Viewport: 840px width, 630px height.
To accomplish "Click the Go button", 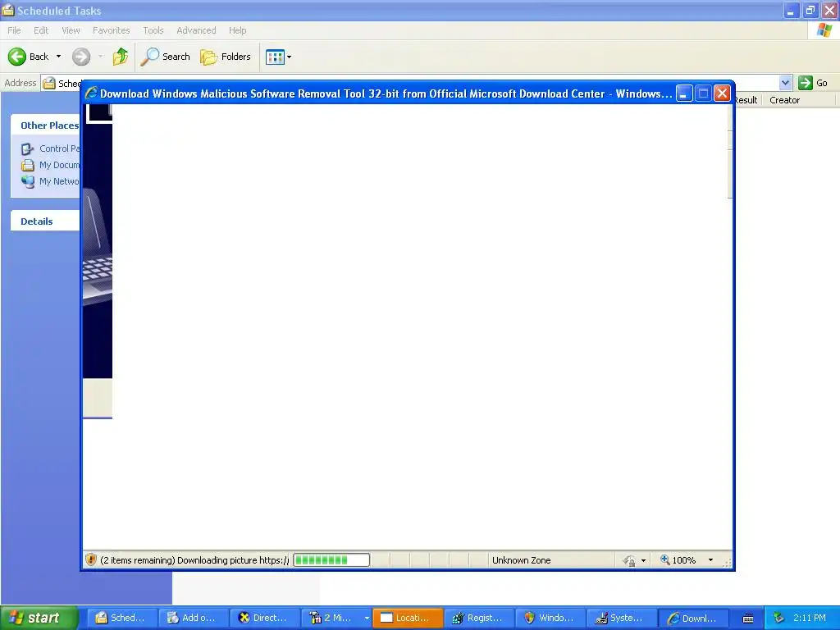I will click(x=813, y=83).
